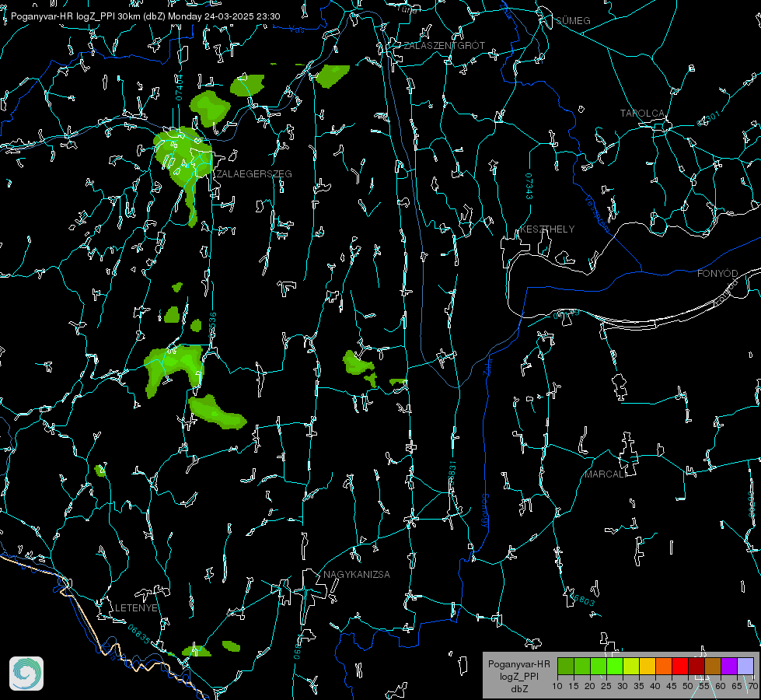Click the KESZTHELY city label
Image resolution: width=761 pixels, height=700 pixels.
pos(547,229)
